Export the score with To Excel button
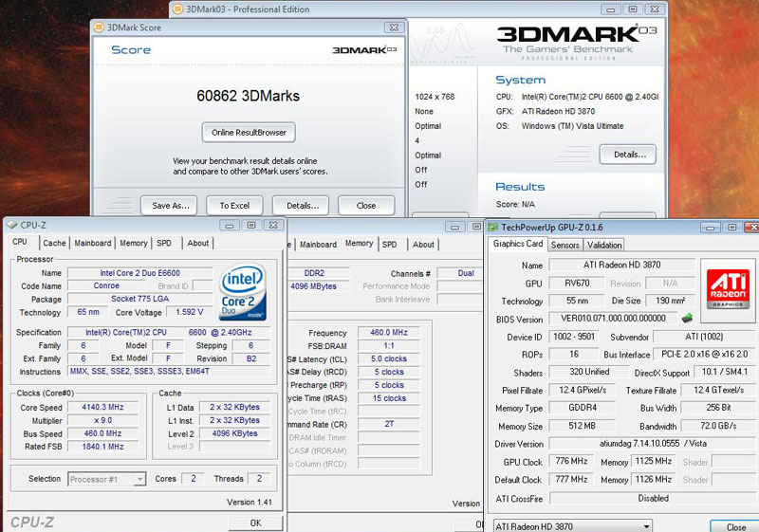 click(x=234, y=206)
